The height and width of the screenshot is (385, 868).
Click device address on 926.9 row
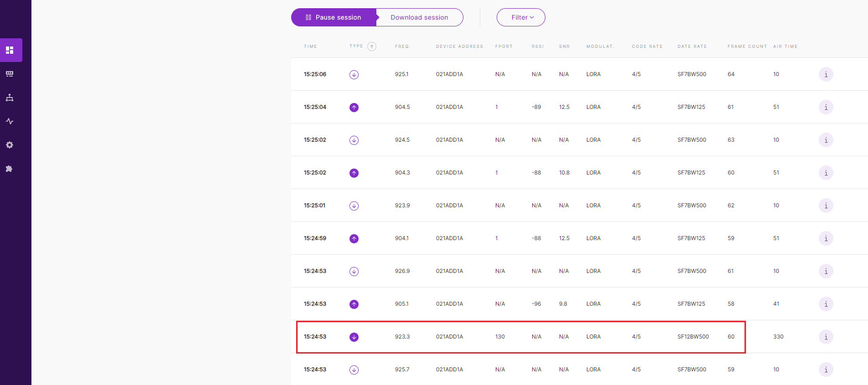click(449, 271)
